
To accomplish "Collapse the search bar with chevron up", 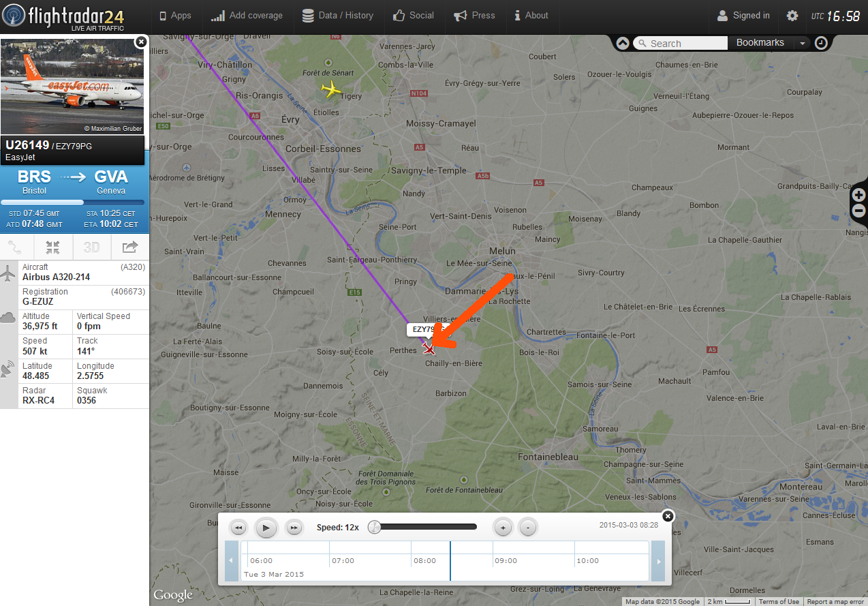I will [x=623, y=43].
